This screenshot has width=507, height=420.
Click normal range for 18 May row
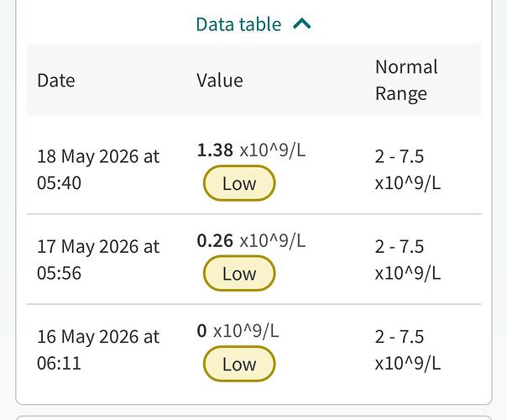pyautogui.click(x=408, y=170)
